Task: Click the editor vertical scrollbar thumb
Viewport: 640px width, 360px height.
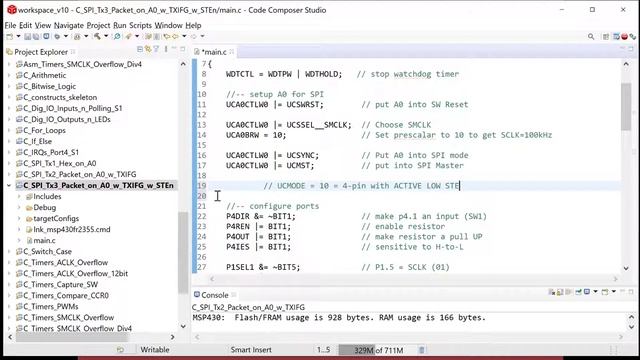Action: coord(626,107)
